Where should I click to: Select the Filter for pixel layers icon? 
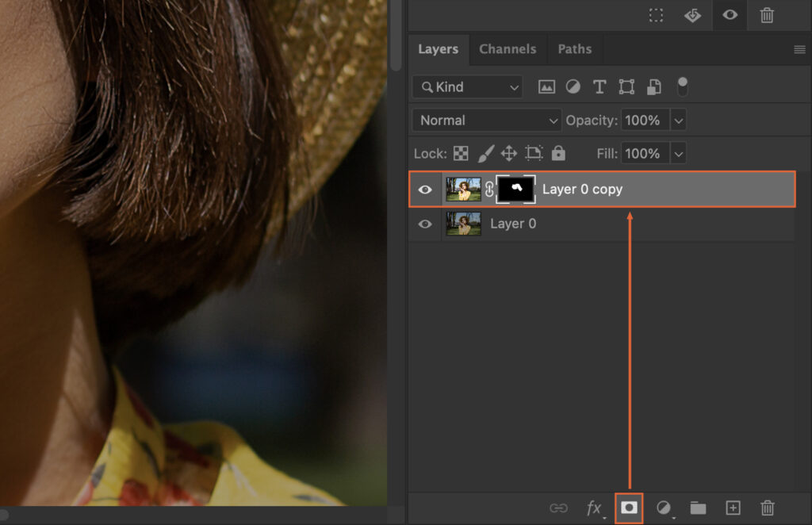point(546,86)
